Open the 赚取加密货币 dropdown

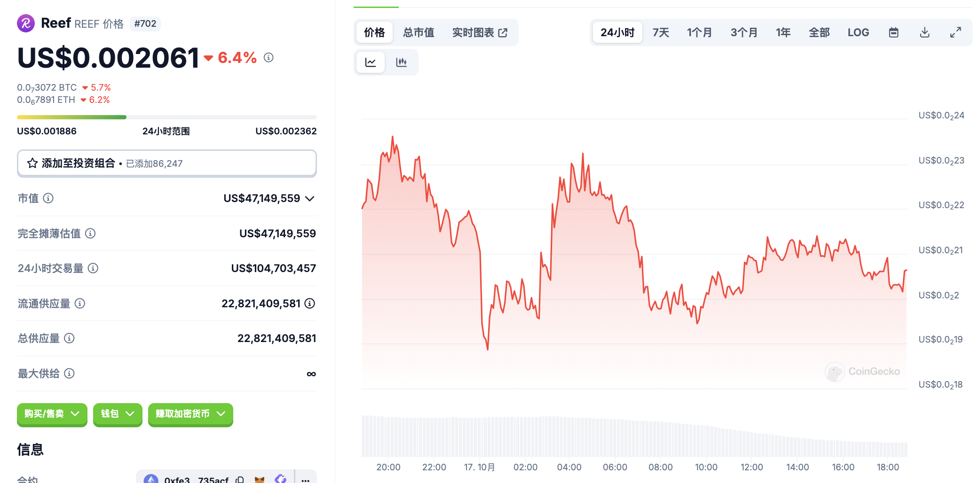(190, 414)
